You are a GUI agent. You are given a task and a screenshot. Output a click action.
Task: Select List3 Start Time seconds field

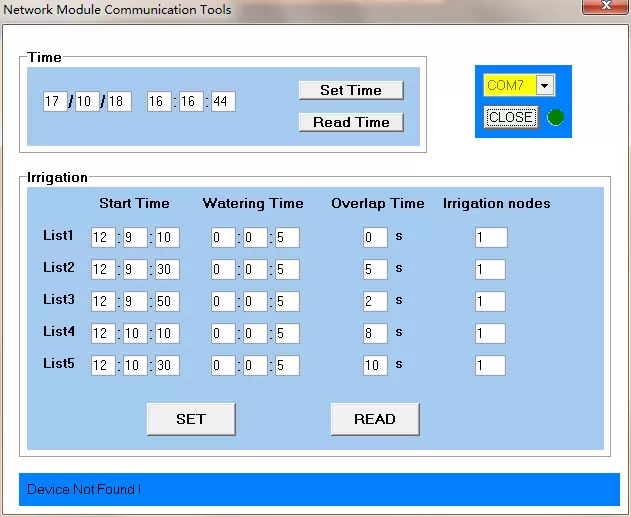tap(167, 302)
